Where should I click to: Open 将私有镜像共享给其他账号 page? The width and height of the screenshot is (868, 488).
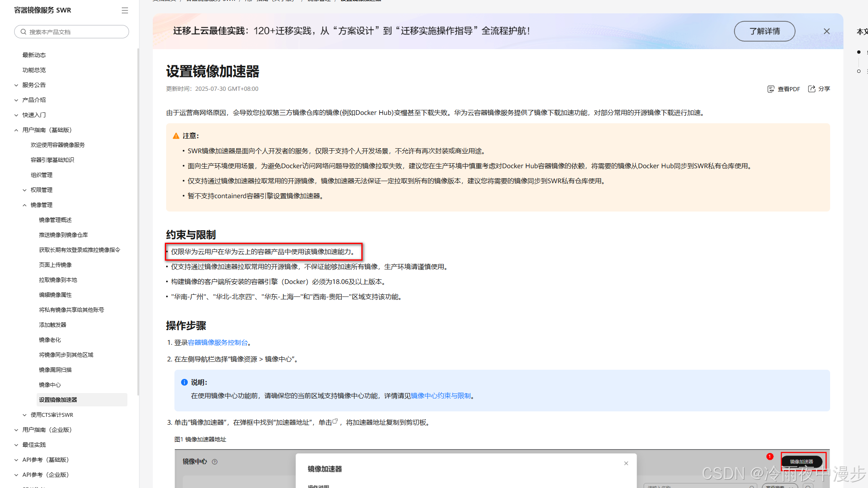point(72,310)
